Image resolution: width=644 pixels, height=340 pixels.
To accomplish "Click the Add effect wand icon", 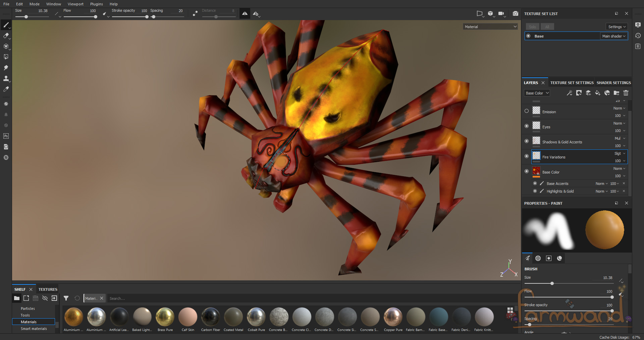I will pos(570,93).
